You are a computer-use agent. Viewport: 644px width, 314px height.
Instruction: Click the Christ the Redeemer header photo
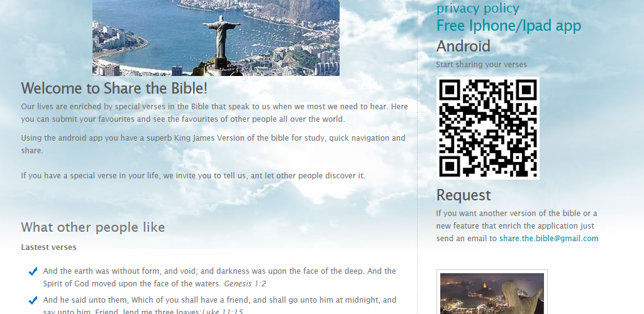pos(216,38)
